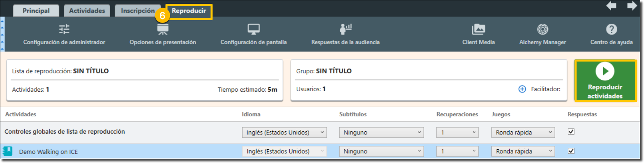This screenshot has width=644, height=163.
Task: Click Configuración de pantalla monitor icon
Action: pyautogui.click(x=253, y=29)
